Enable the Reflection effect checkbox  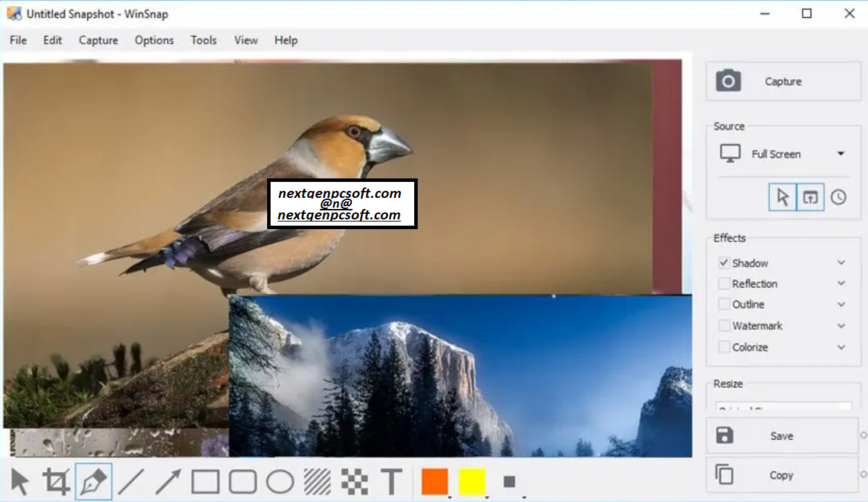click(724, 284)
